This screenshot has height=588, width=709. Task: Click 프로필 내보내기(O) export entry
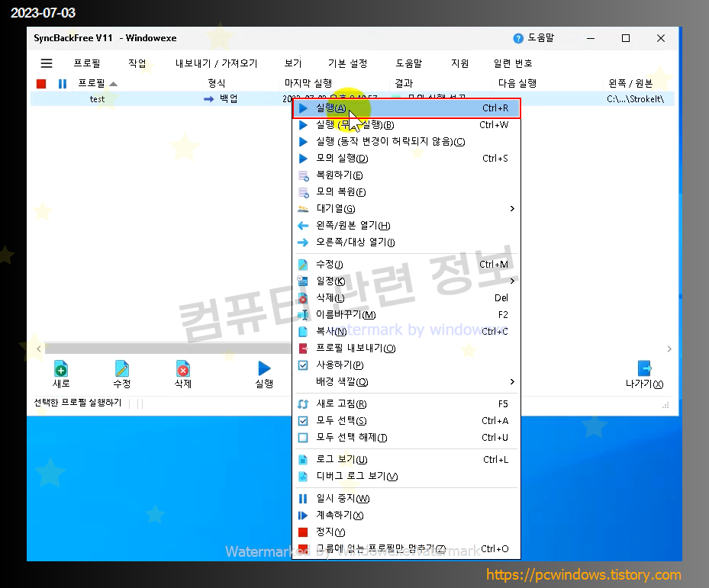tap(407, 348)
